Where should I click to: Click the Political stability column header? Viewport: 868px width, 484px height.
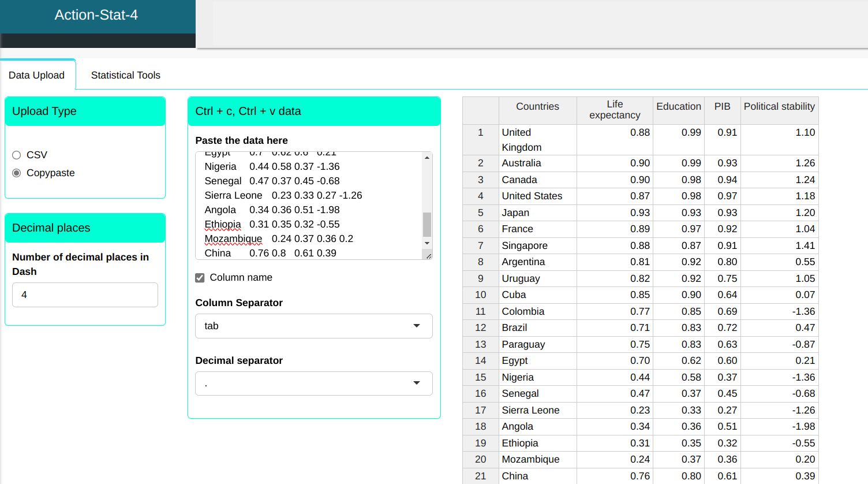(779, 106)
